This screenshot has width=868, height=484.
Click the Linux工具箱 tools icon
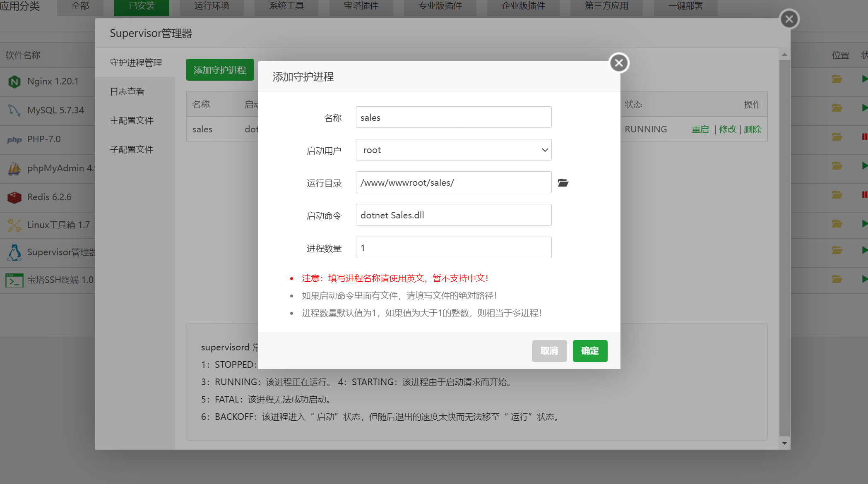point(14,225)
